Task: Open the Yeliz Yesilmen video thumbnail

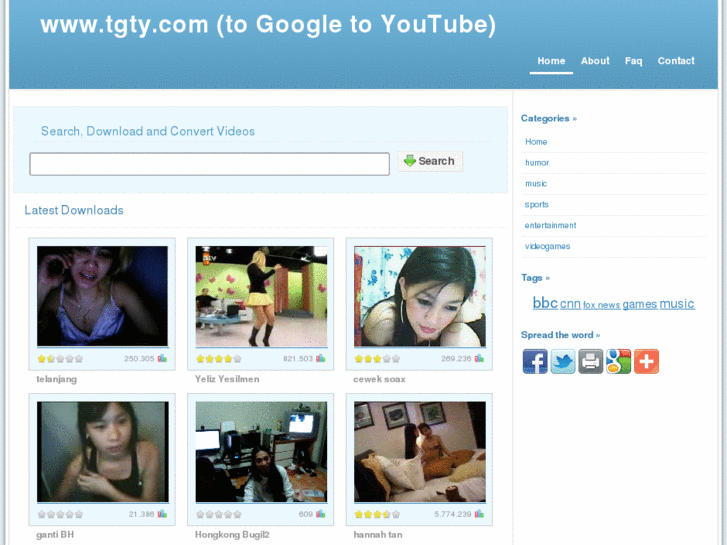Action: coord(261,296)
